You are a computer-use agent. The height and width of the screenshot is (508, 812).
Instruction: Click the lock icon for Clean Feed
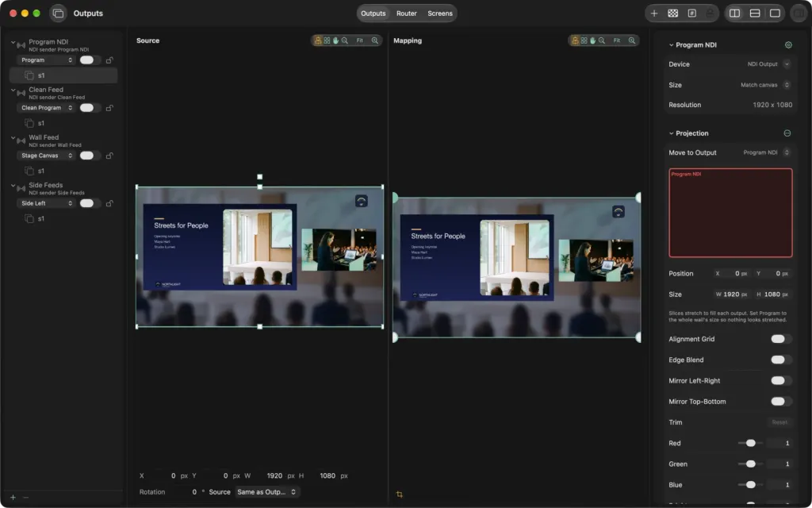(109, 108)
